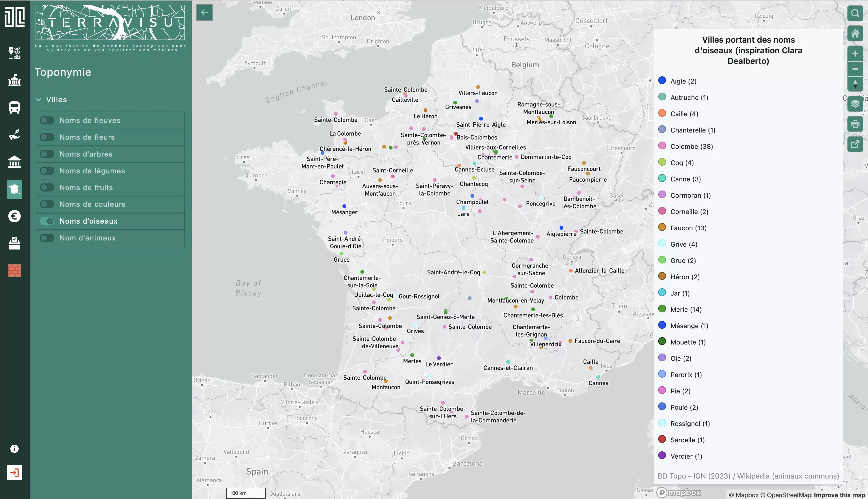This screenshot has height=499, width=868.
Task: Click the Faucon-du-Caire map point
Action: coord(571,341)
